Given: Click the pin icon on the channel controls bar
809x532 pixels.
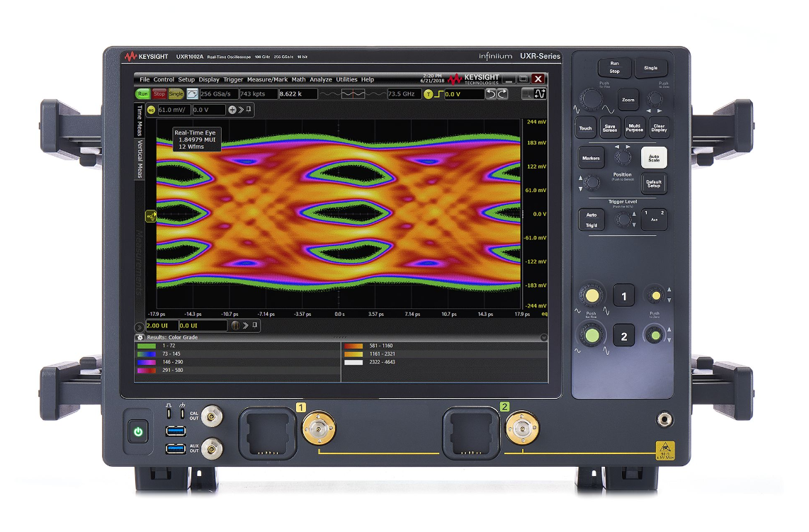Looking at the screenshot, I should [x=247, y=110].
